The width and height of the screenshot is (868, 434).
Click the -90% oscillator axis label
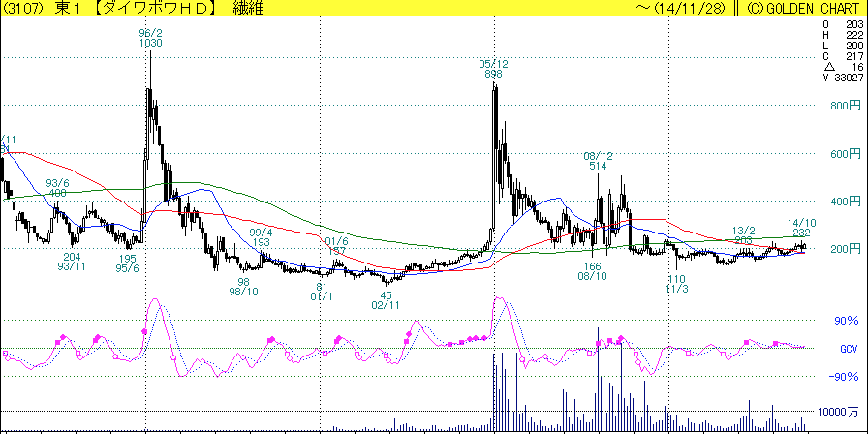tap(843, 377)
